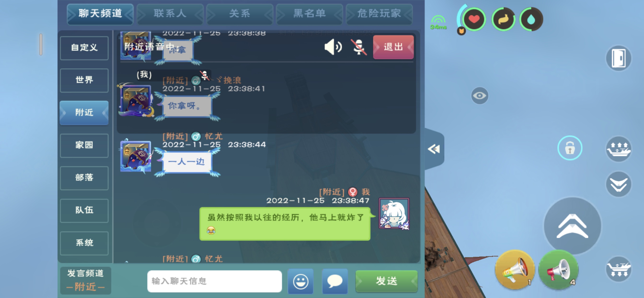Tap the green 发送 send button

[386, 281]
